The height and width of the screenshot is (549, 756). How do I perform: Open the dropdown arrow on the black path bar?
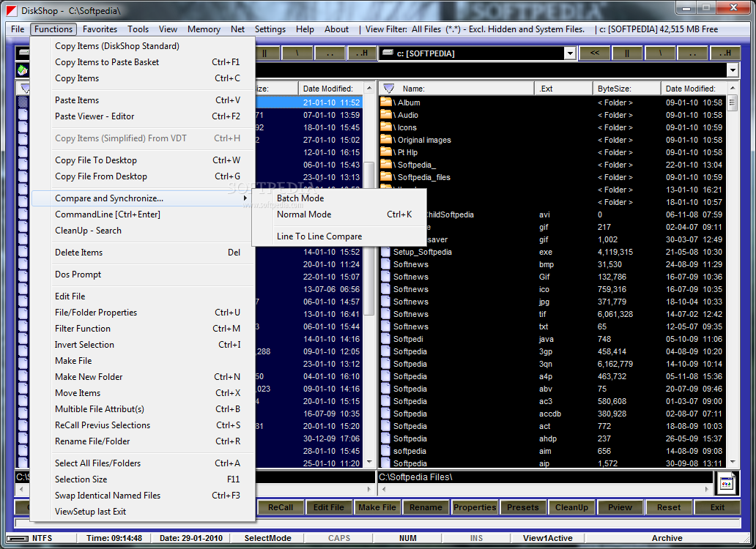[x=733, y=70]
